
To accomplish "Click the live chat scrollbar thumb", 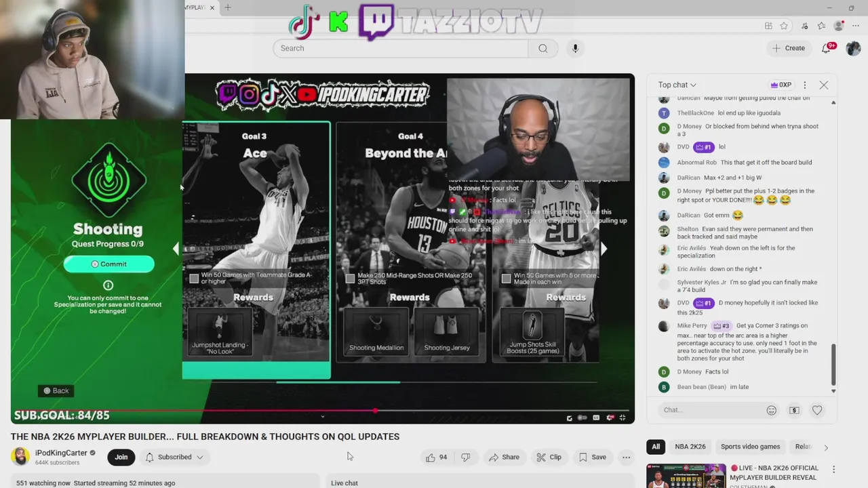I will tap(833, 364).
